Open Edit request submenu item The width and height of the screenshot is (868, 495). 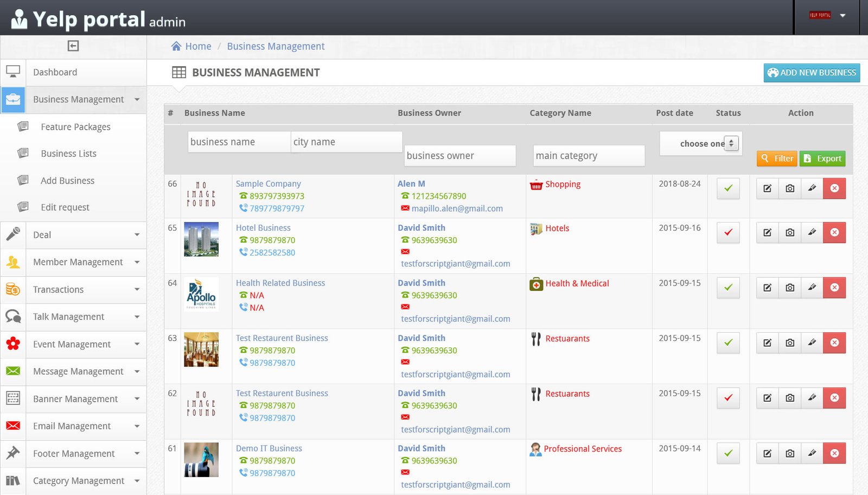[x=65, y=207]
